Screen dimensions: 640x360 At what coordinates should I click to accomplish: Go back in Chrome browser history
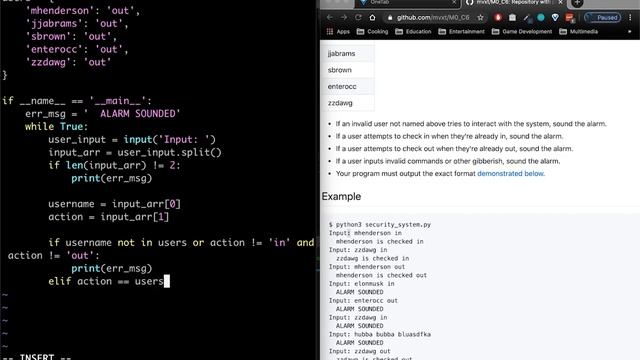click(330, 18)
